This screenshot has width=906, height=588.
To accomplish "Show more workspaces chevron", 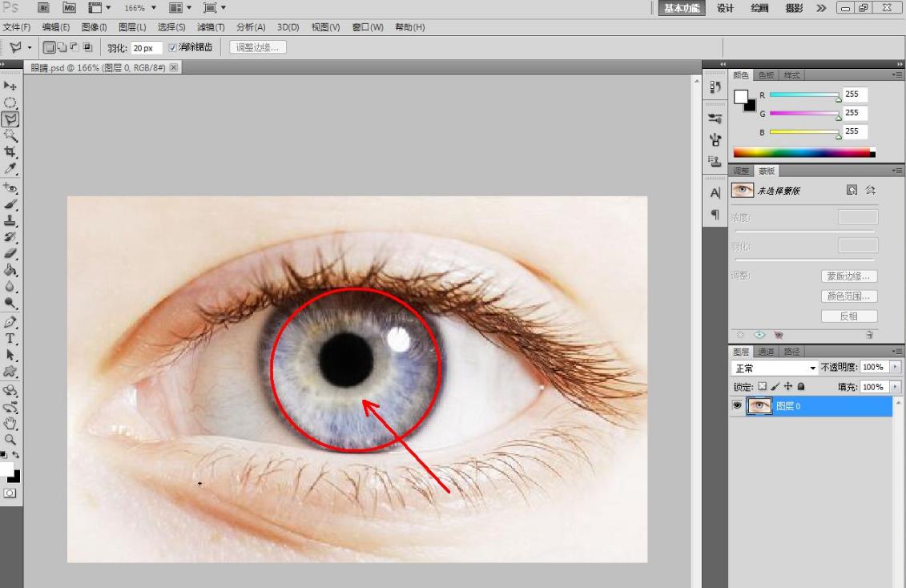I will (821, 8).
